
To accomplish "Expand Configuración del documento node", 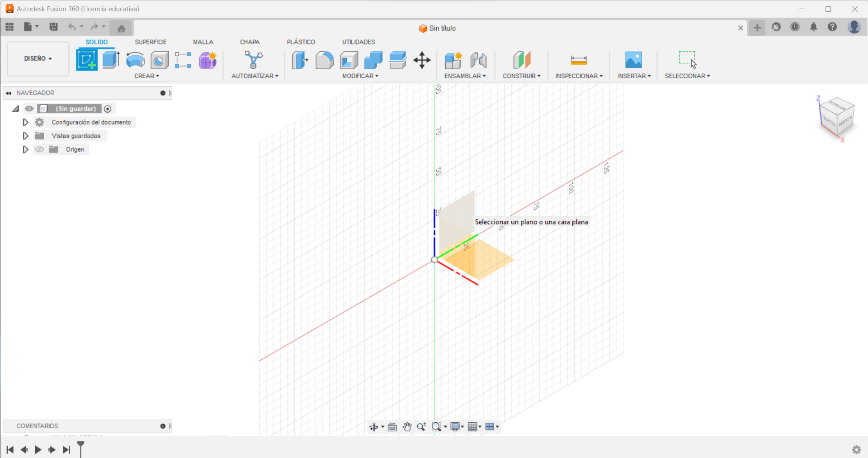I will tap(25, 122).
